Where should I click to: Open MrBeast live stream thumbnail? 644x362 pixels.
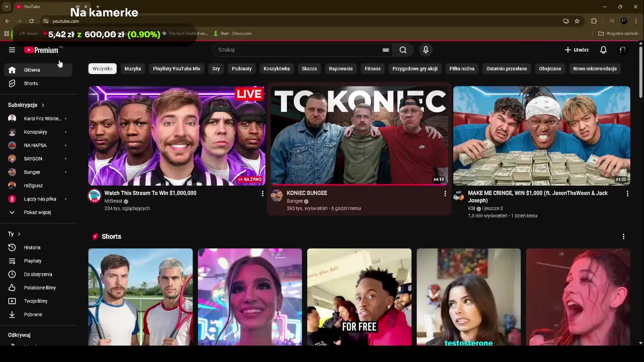click(x=177, y=136)
